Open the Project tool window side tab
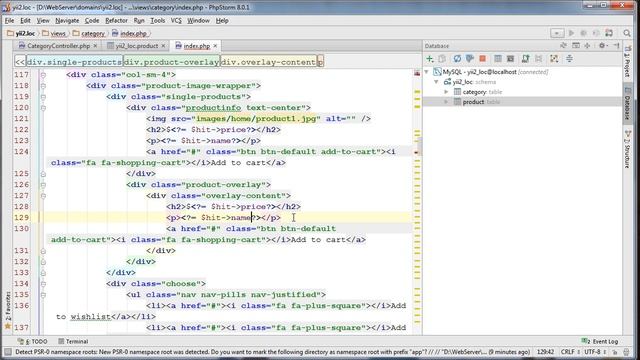 (627, 61)
